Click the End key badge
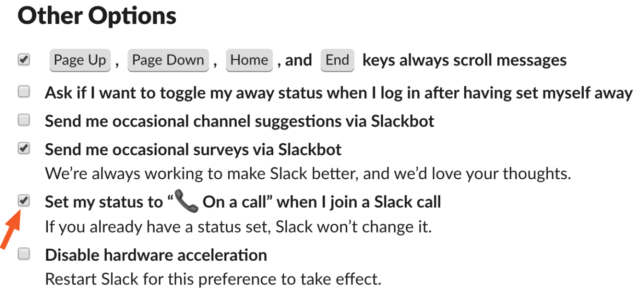644x298 pixels. click(337, 60)
